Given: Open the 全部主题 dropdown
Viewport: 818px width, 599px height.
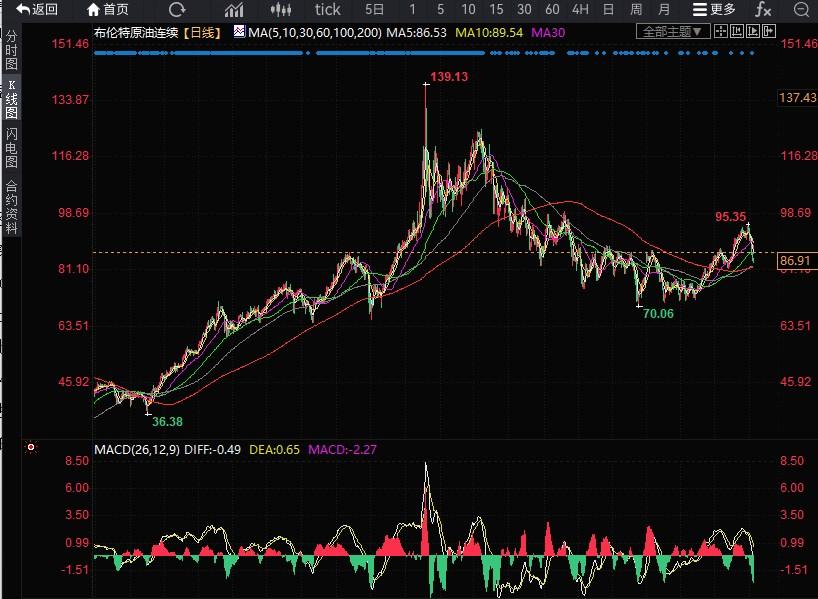Looking at the screenshot, I should tap(672, 32).
